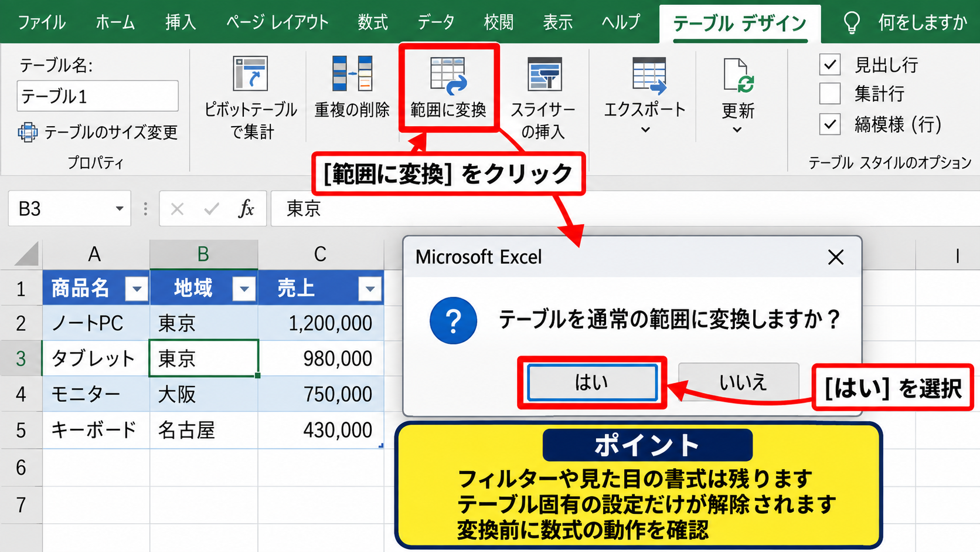
Task: Open the 商品名 column filter dropdown
Action: [137, 289]
